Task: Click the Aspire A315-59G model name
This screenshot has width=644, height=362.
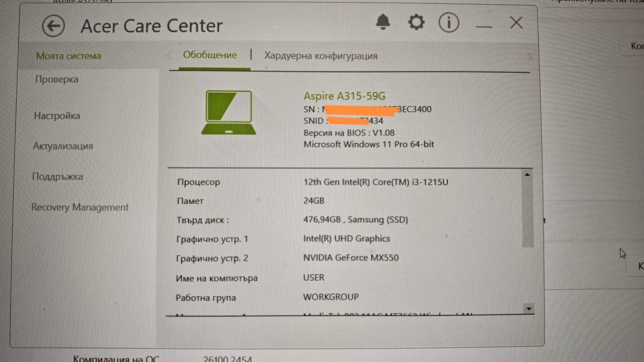Action: (344, 96)
